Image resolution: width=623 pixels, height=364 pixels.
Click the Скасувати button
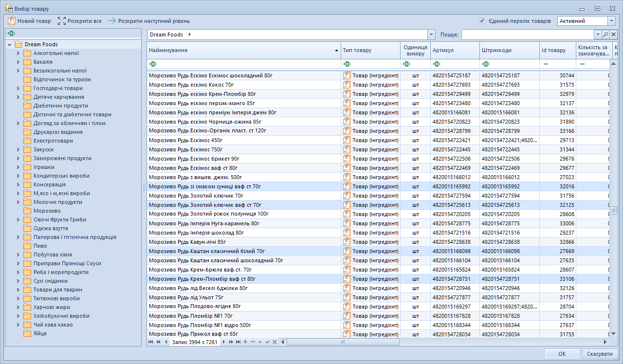pos(600,354)
